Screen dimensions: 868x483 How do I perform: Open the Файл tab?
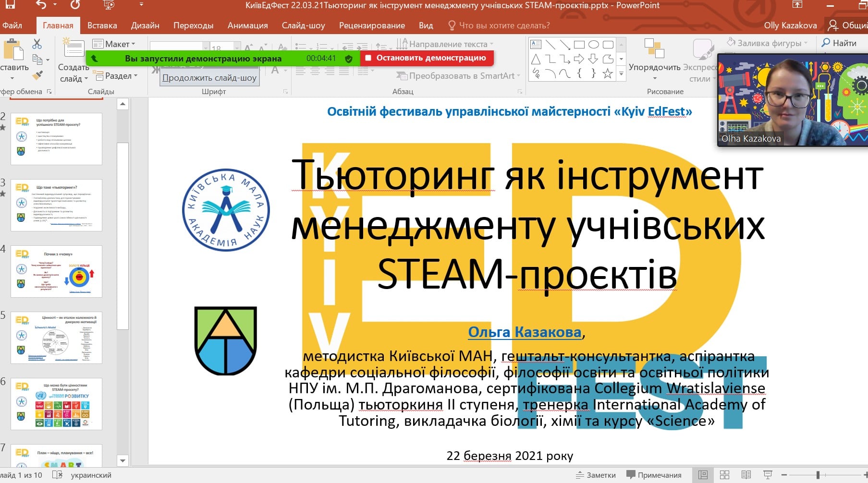(12, 25)
